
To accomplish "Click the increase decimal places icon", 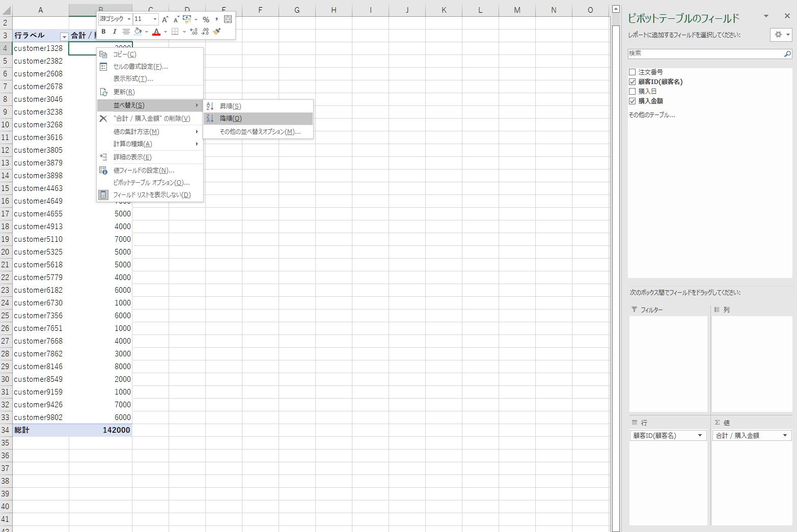I will pyautogui.click(x=194, y=32).
